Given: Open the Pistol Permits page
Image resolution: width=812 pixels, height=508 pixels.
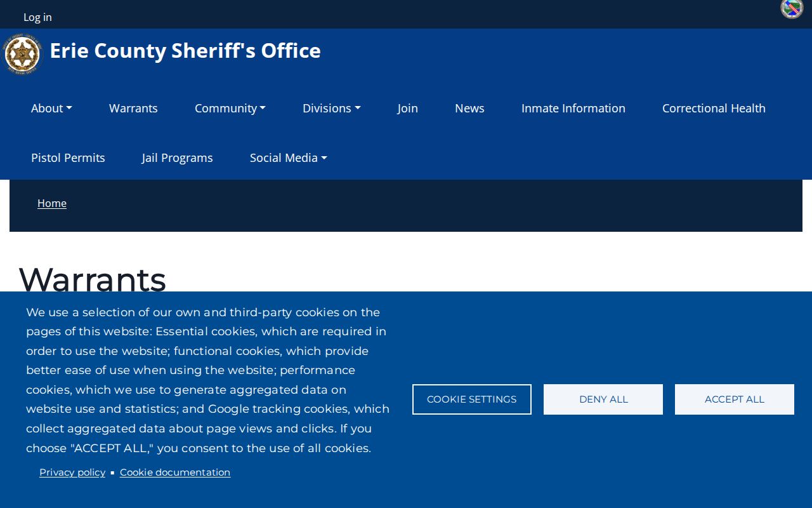Looking at the screenshot, I should [x=68, y=157].
